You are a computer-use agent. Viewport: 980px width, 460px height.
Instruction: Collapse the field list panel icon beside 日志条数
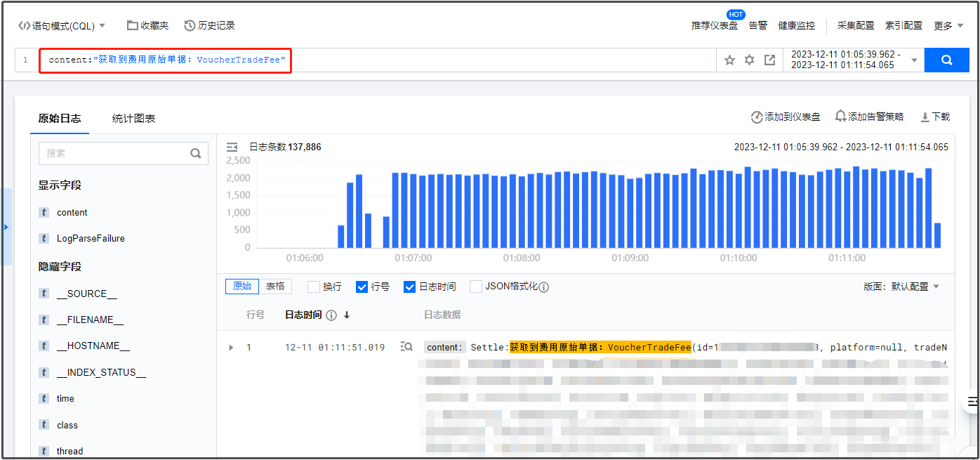tap(232, 147)
